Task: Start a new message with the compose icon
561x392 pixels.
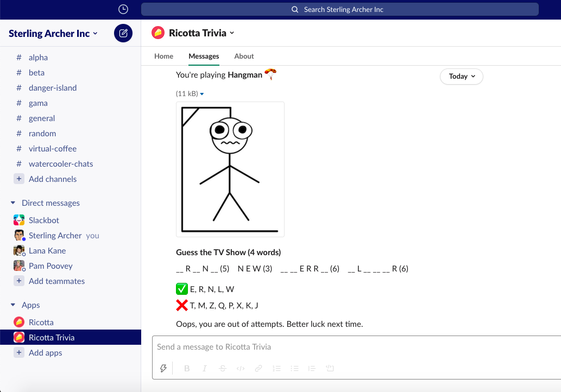Action: [x=123, y=33]
